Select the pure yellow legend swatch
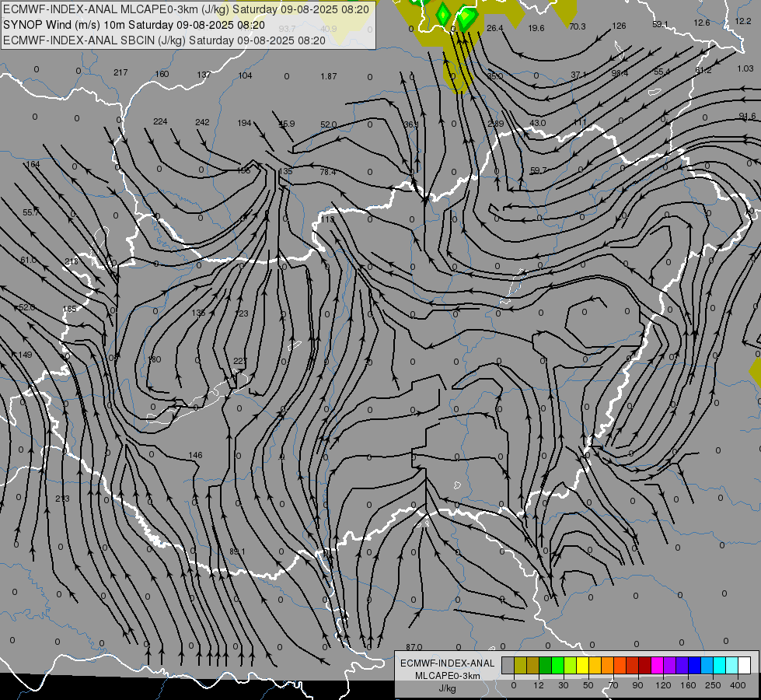This screenshot has width=761, height=700. pyautogui.click(x=582, y=666)
